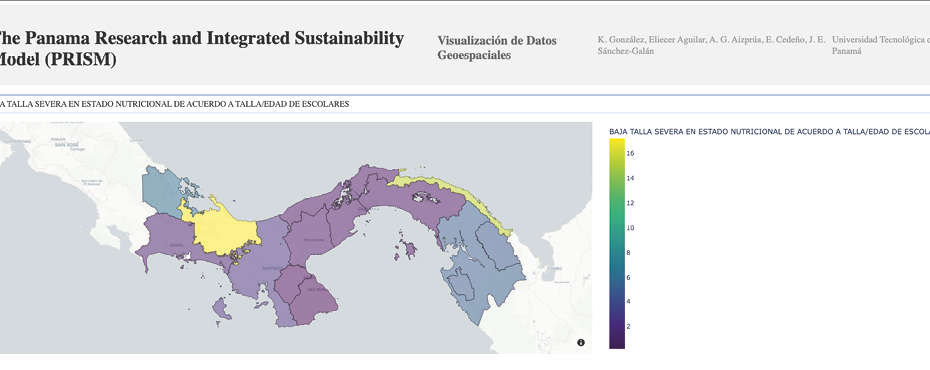This screenshot has width=930, height=370.
Task: Click the SAN JOSÉ city label on basemap
Action: [x=67, y=145]
